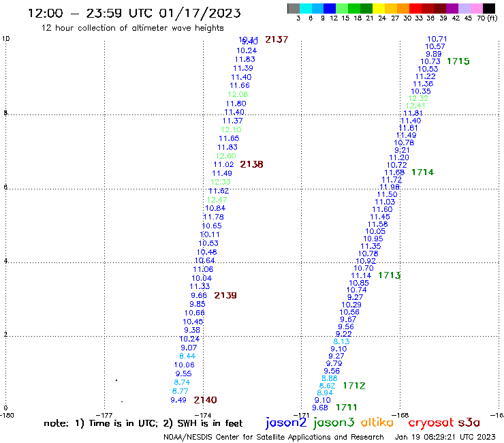The height and width of the screenshot is (443, 504).
Task: Click the wave height value 11.22
Action: [426, 76]
